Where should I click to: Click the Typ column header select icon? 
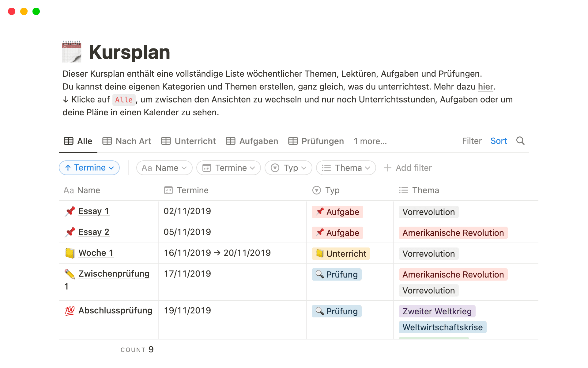(x=316, y=190)
